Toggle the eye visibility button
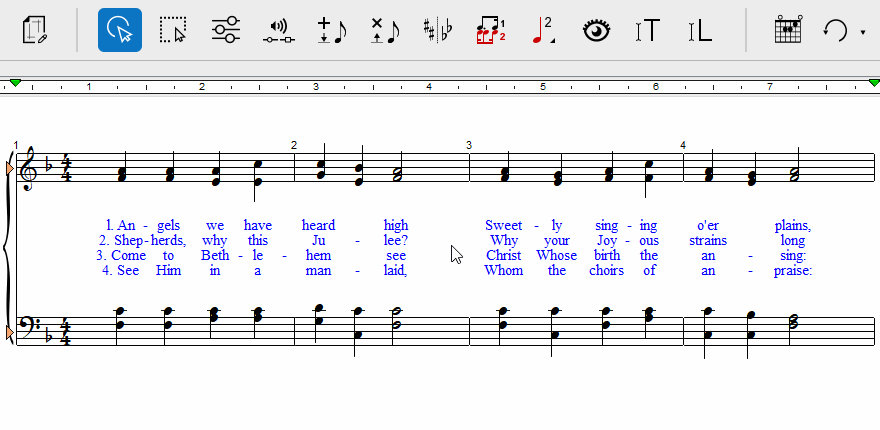880x430 pixels. click(x=597, y=30)
